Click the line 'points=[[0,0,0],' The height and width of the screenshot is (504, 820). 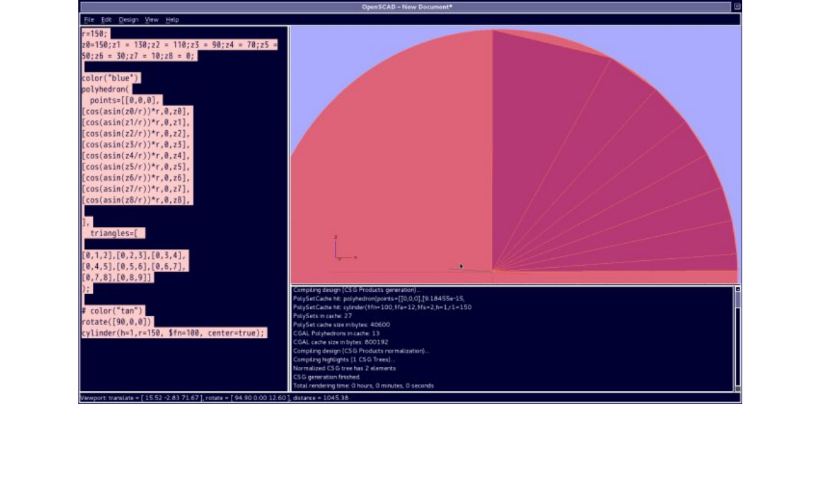coord(124,101)
